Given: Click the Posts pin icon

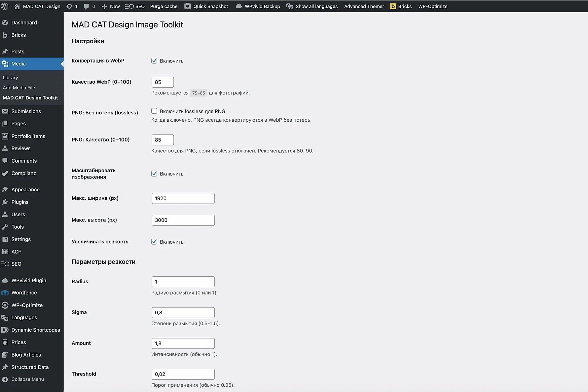Looking at the screenshot, I should pos(5,52).
